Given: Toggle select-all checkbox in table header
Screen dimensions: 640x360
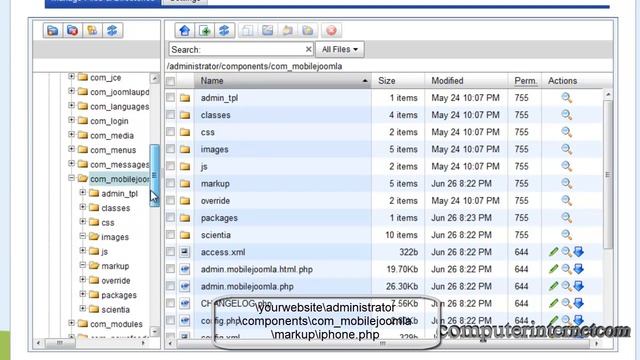Looking at the screenshot, I should pos(171,81).
